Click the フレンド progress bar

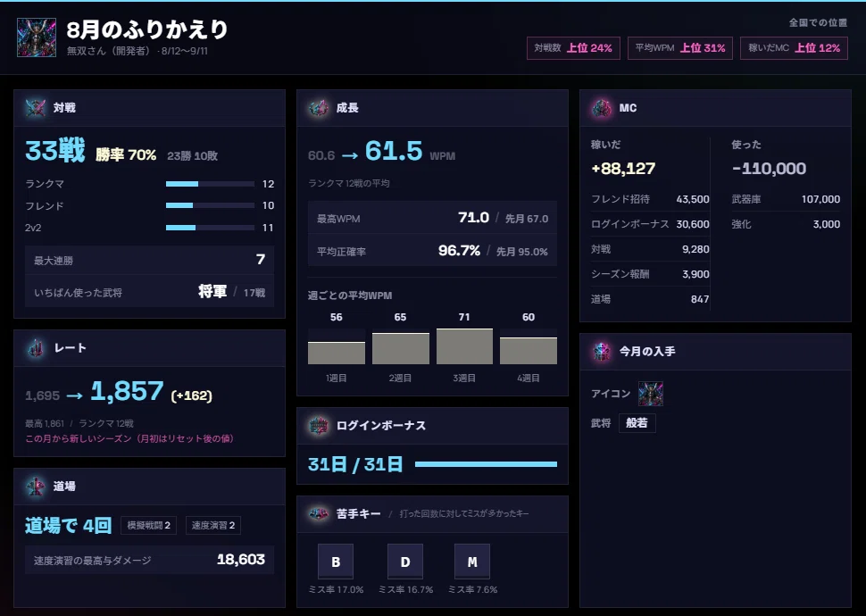[210, 205]
